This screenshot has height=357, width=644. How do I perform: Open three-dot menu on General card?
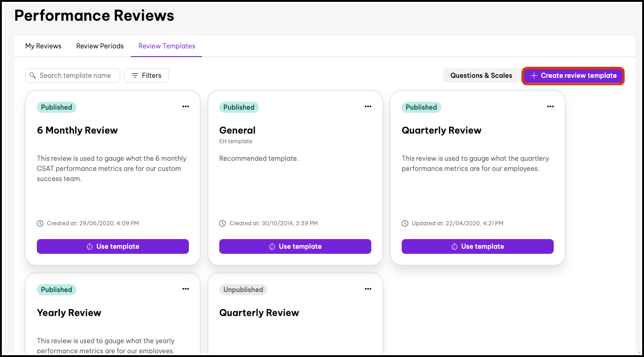368,106
